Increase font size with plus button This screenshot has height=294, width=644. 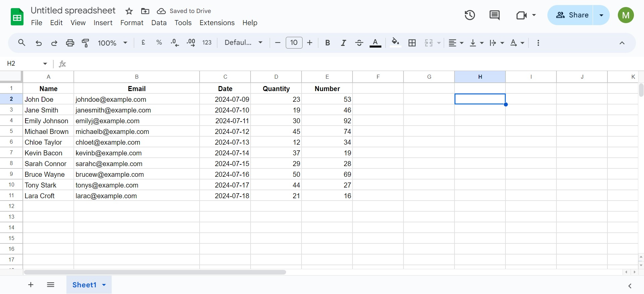coord(310,43)
